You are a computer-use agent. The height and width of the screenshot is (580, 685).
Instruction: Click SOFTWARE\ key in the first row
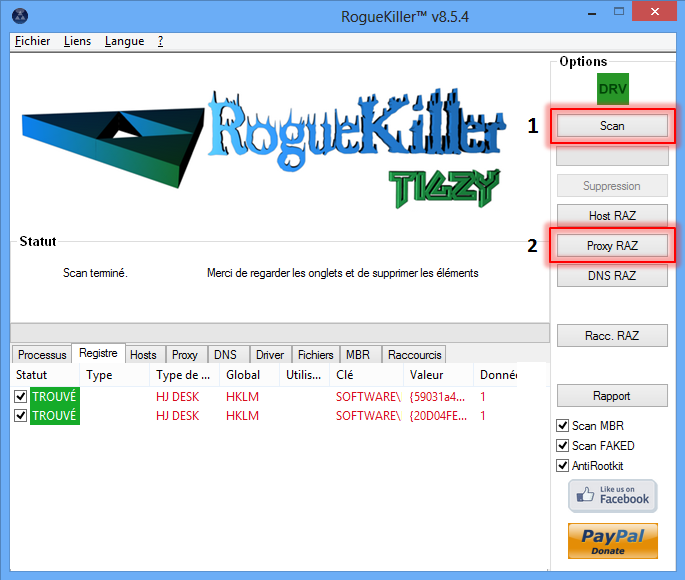[x=368, y=397]
